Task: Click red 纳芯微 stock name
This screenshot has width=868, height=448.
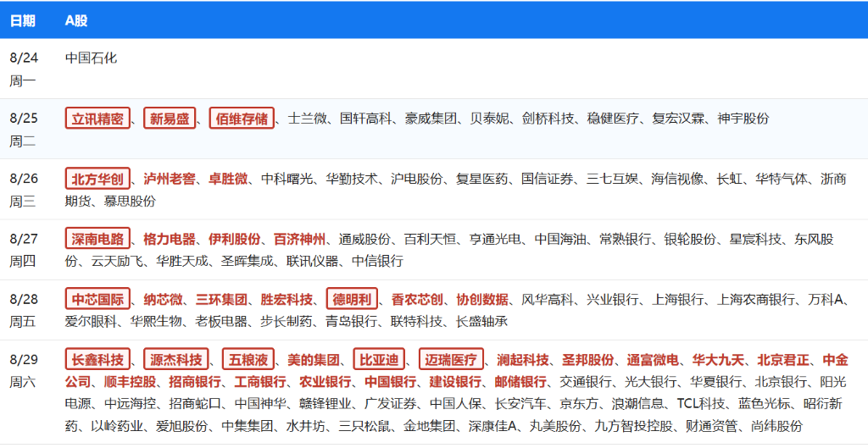Action: point(163,299)
